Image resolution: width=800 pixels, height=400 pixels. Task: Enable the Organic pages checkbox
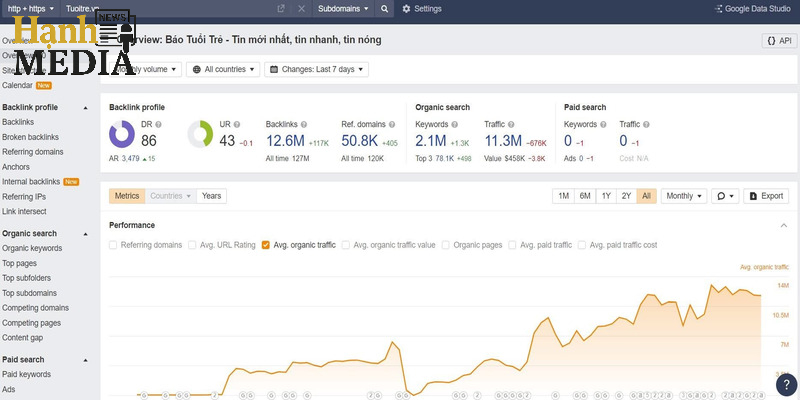pos(445,245)
